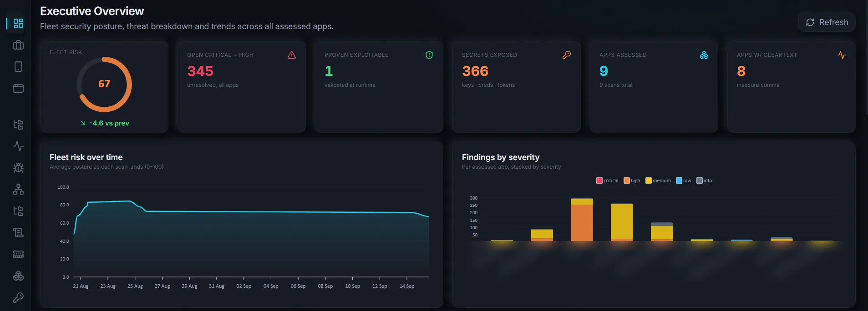Viewport: 868px width, 311px height.
Task: Click the fleet risk gauge showing 67
Action: tap(104, 84)
